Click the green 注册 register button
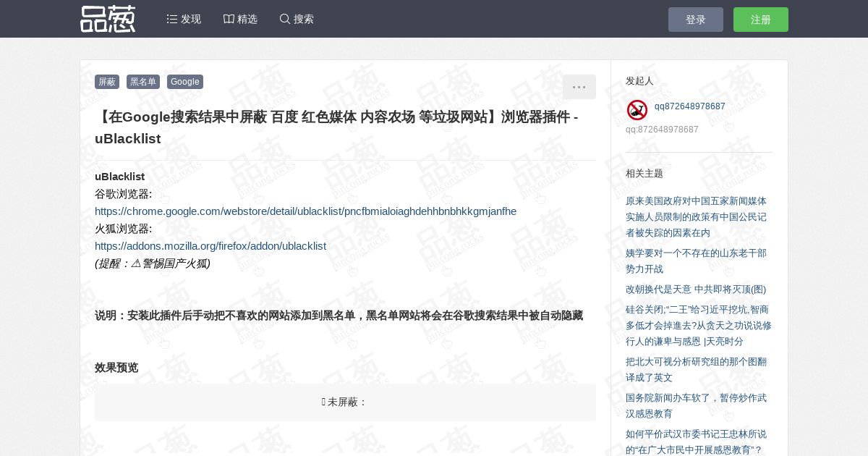The image size is (868, 456). (x=761, y=20)
